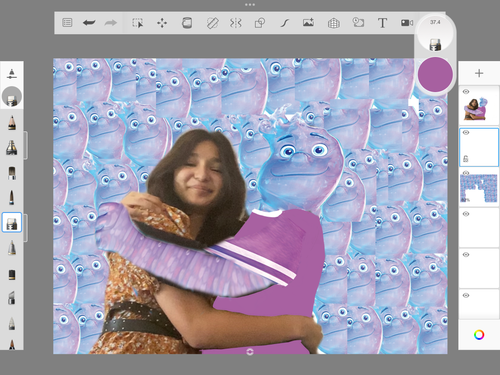Open the color wheel editor
This screenshot has width=500, height=375.
click(479, 335)
